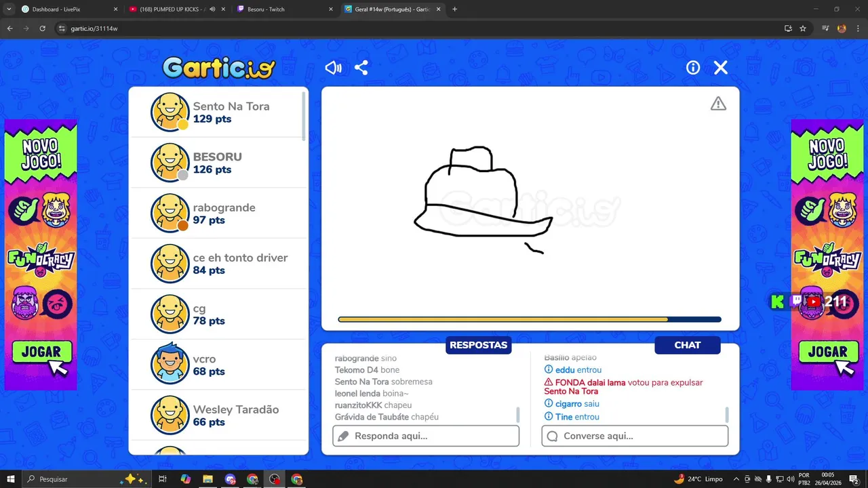
Task: Click the chat panel scrollbar
Action: coord(728,414)
